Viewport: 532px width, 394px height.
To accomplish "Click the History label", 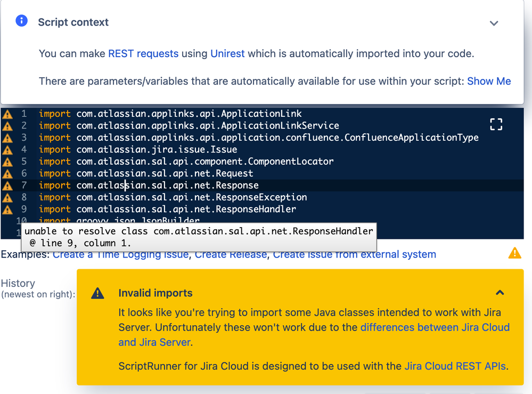I will coord(18,283).
